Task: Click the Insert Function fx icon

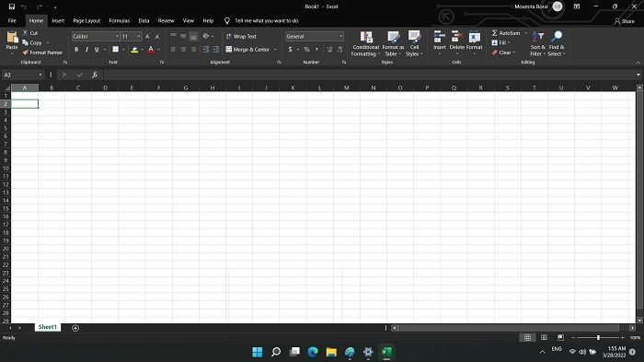Action: coord(95,75)
